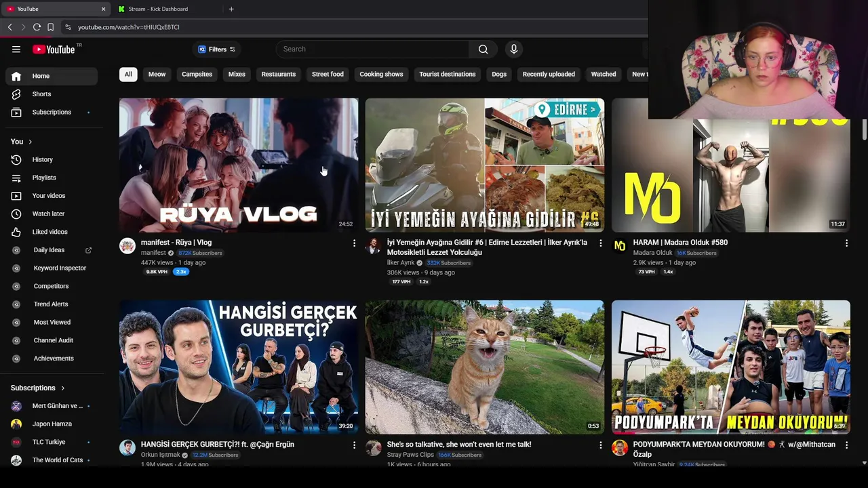Open TLC Turkiye subscription channel
The height and width of the screenshot is (488, 868).
coord(52,442)
